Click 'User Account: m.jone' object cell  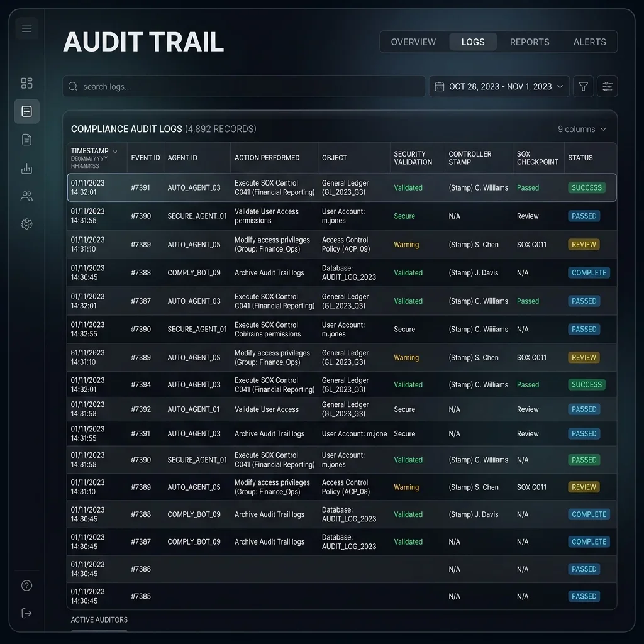pyautogui.click(x=354, y=434)
